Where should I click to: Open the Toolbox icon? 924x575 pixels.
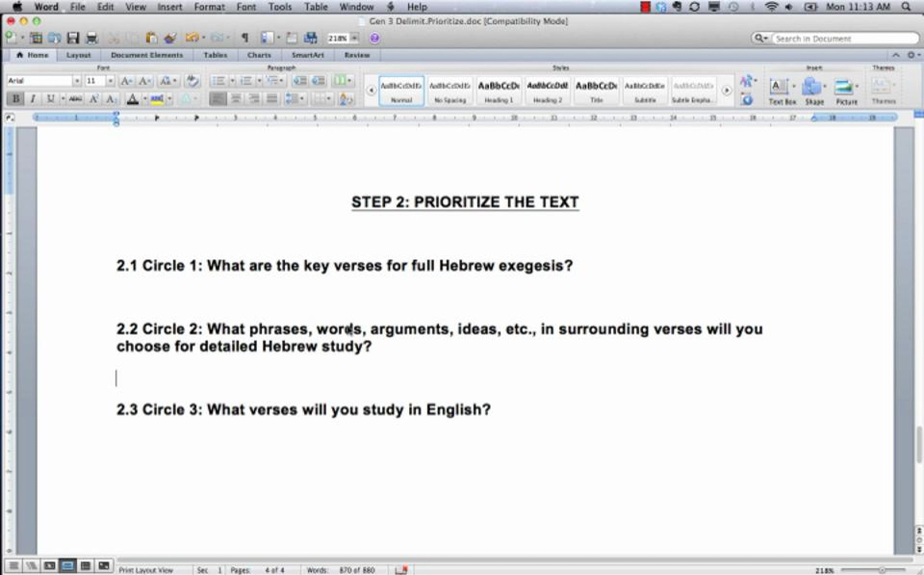point(291,38)
